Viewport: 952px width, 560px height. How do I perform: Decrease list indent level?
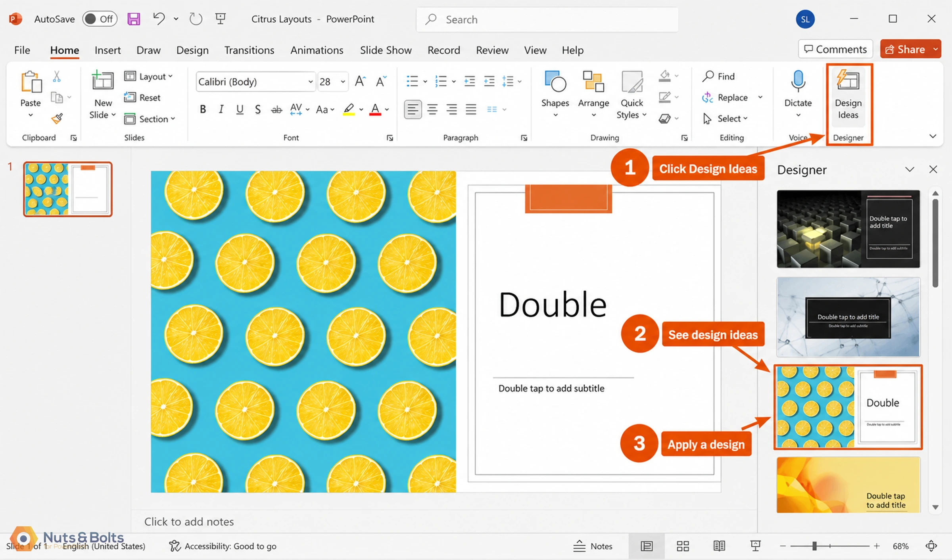(470, 81)
